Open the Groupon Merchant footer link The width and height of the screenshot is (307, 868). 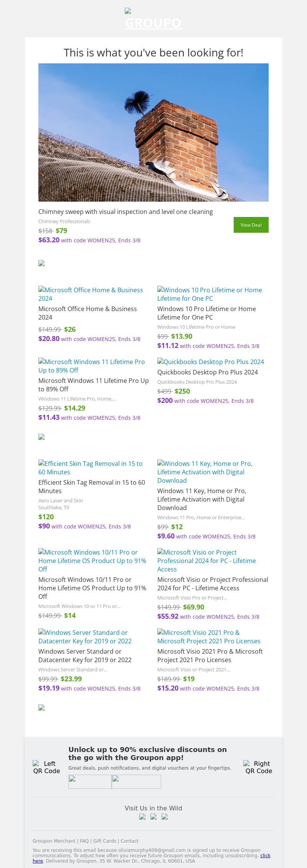[x=54, y=841]
